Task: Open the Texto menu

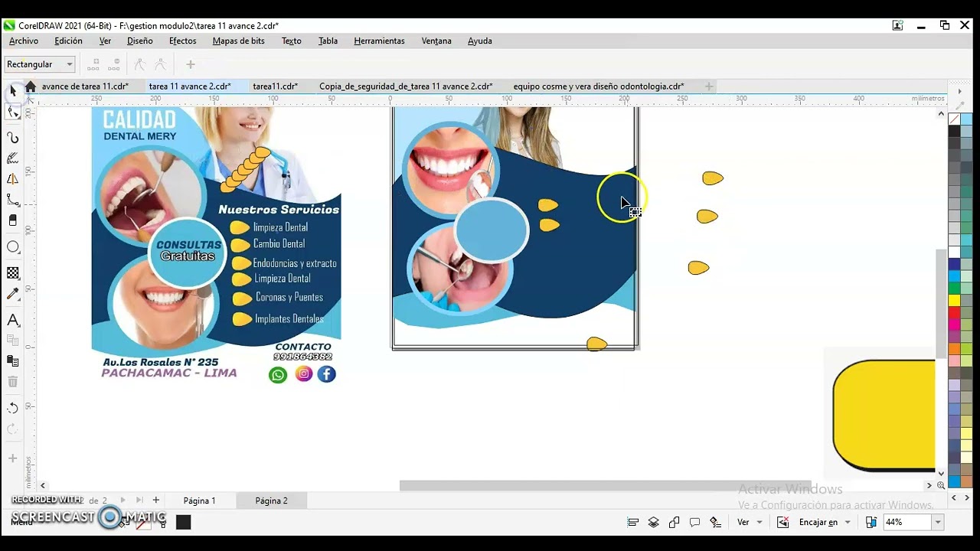Action: 292,41
